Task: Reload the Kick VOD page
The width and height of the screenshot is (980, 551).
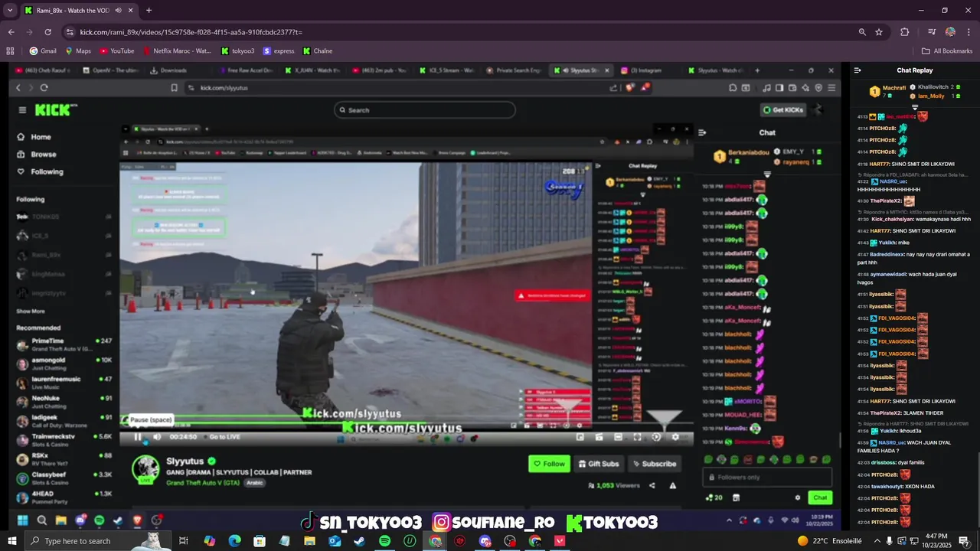Action: point(47,32)
